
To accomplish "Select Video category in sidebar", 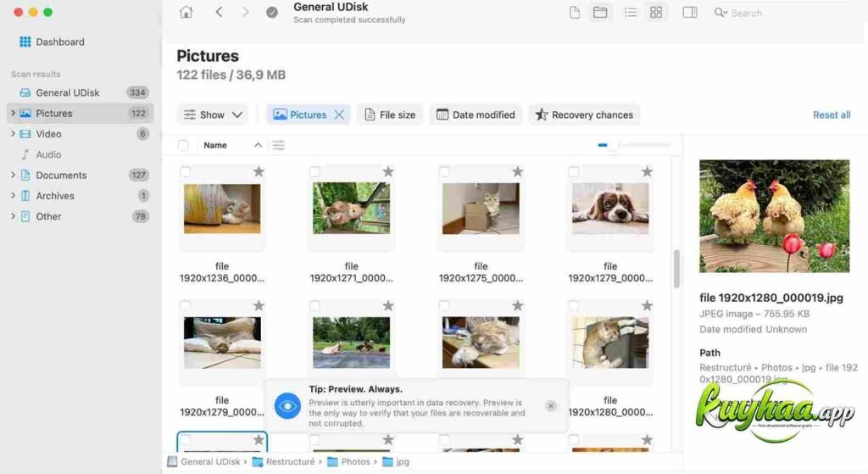I will pyautogui.click(x=79, y=134).
